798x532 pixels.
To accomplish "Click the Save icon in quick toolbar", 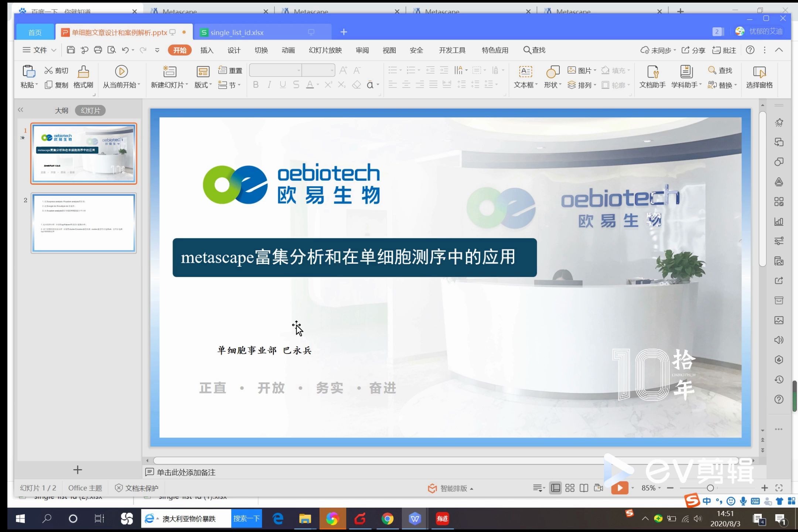I will [x=71, y=50].
